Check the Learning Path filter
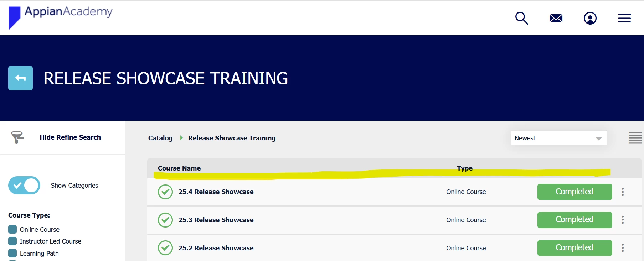644x261 pixels. pyautogui.click(x=12, y=253)
